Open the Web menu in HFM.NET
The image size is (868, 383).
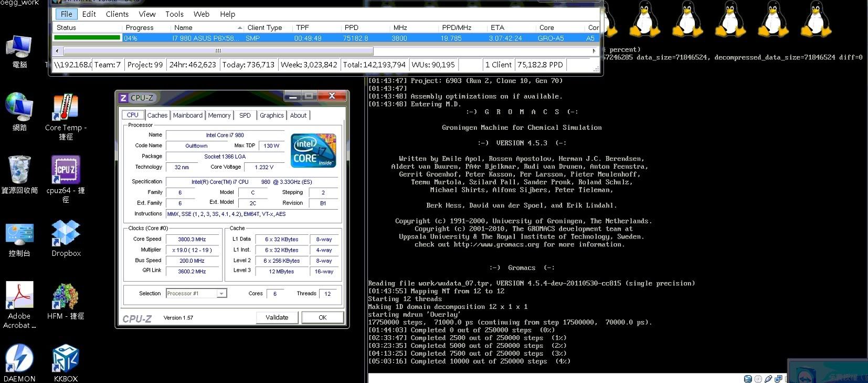[x=202, y=14]
